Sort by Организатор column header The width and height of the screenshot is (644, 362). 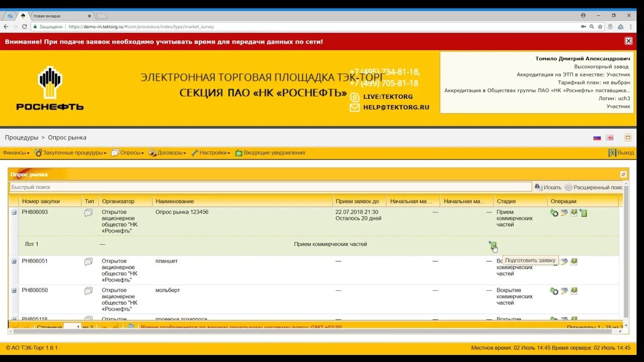(126, 201)
